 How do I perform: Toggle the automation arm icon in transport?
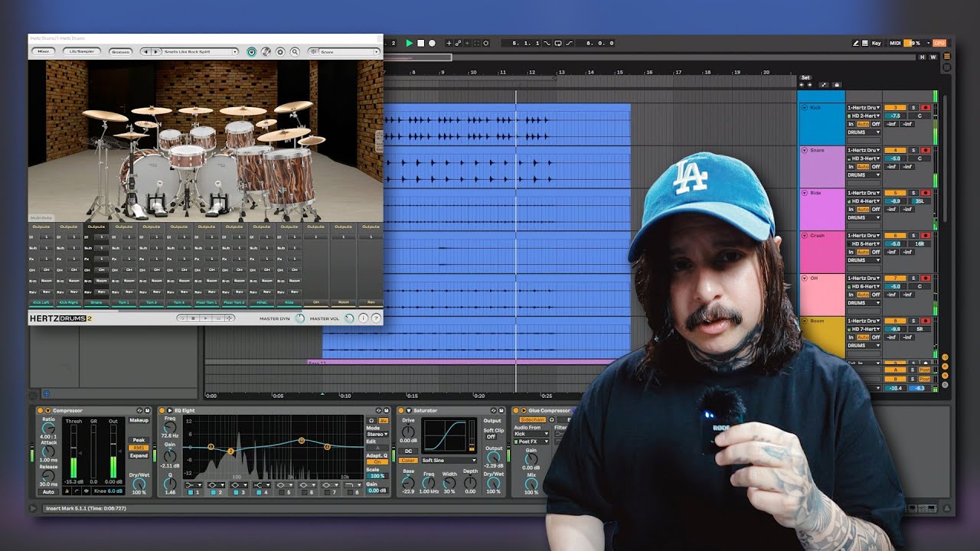point(459,44)
